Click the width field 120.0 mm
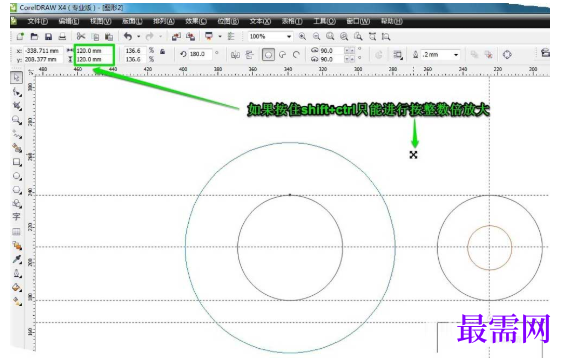 94,51
